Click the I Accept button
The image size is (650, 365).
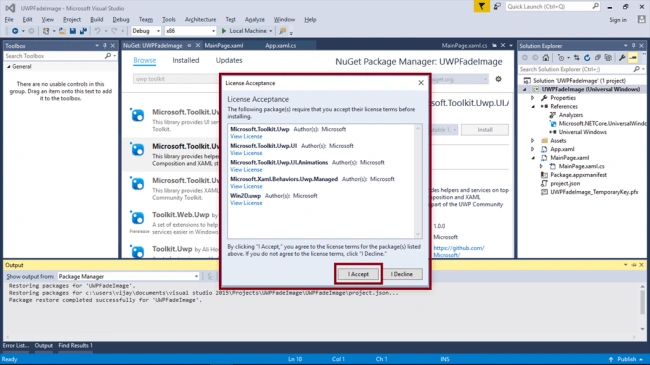(358, 274)
